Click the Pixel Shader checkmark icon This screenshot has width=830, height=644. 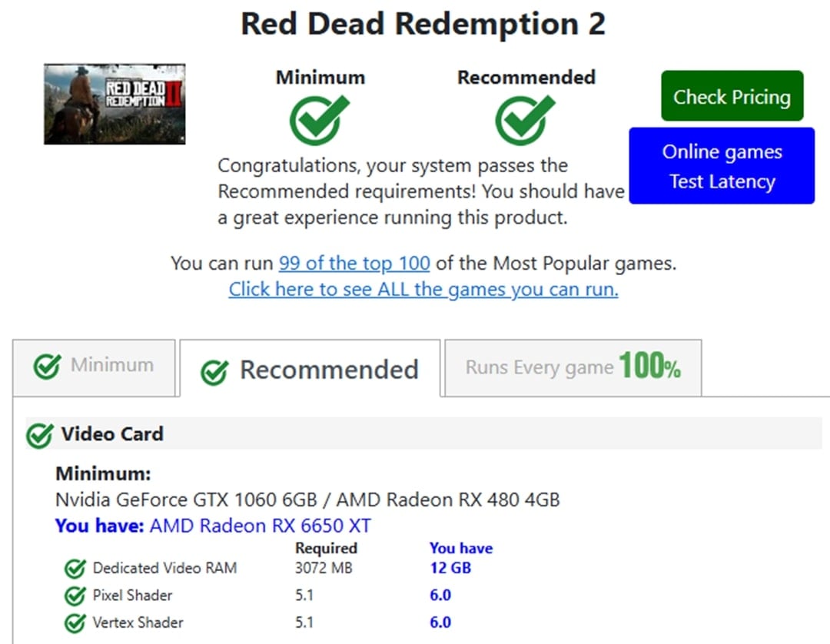click(x=75, y=596)
